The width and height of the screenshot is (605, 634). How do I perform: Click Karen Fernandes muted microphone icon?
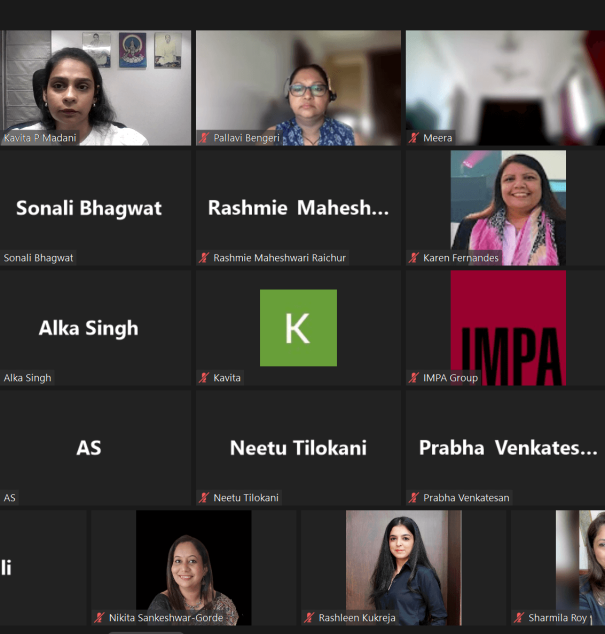click(414, 258)
